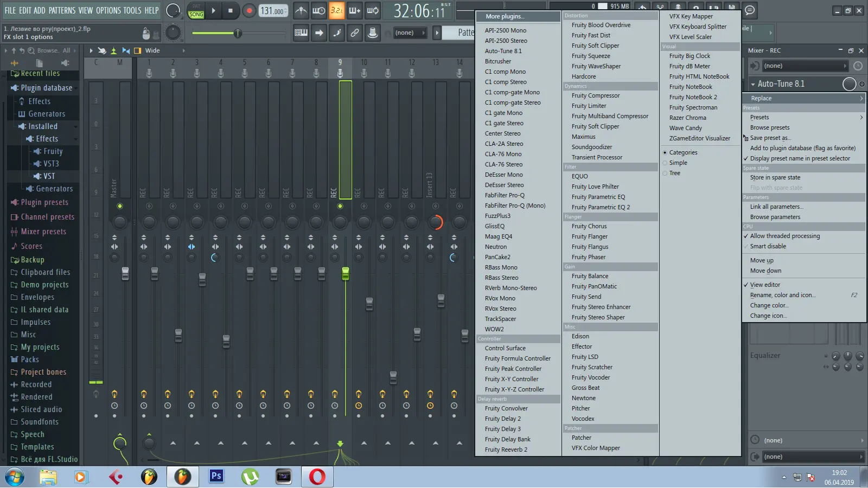Click browser undo/back arrow icon

point(22,50)
